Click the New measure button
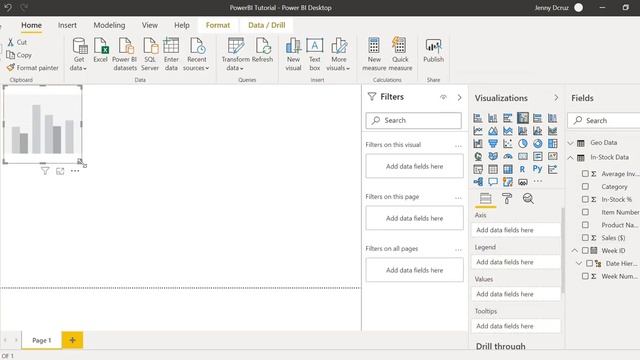The image size is (640, 360). click(x=374, y=54)
